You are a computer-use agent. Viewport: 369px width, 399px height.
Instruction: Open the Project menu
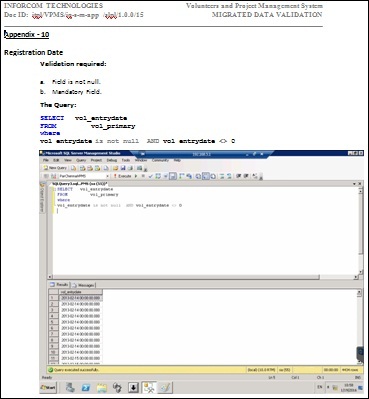96,160
